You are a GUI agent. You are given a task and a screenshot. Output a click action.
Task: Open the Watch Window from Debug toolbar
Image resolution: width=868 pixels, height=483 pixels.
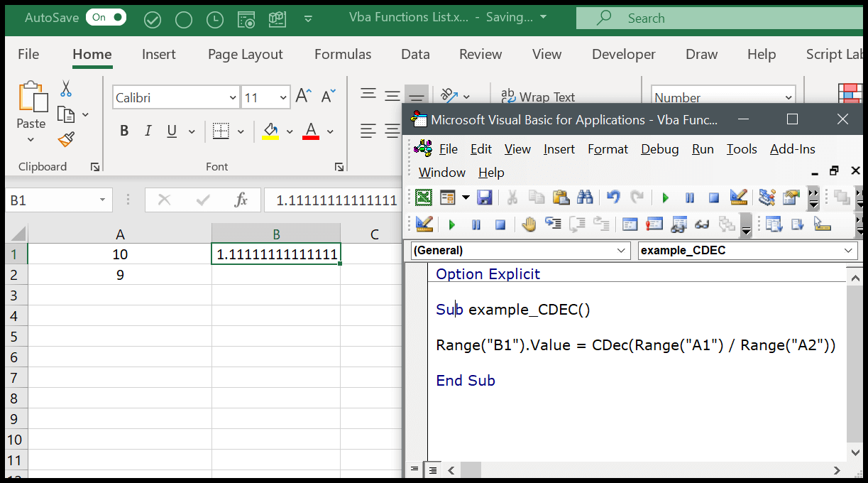coord(678,224)
